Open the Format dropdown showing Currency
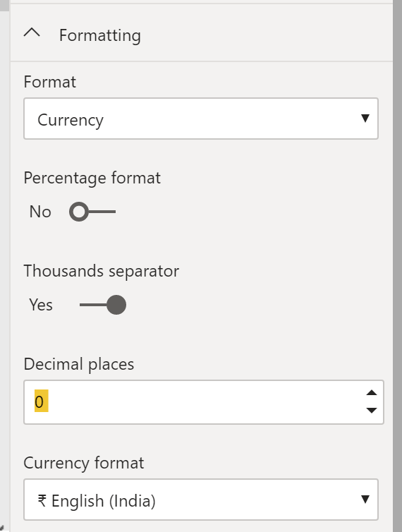The width and height of the screenshot is (402, 532). [x=201, y=119]
